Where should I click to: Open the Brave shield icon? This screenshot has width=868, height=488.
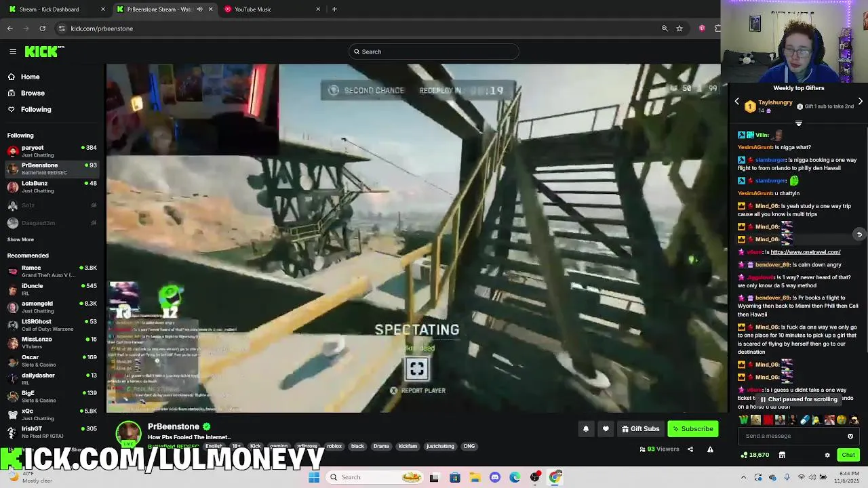pos(702,28)
